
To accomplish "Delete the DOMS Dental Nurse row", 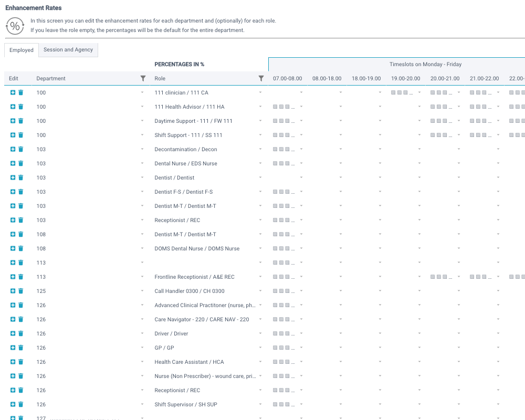I will click(x=19, y=248).
